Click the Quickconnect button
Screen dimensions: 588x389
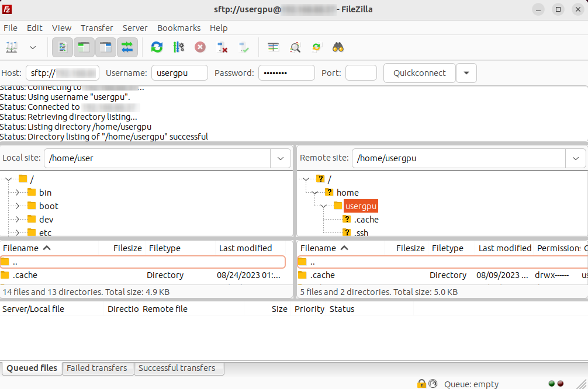click(x=420, y=72)
